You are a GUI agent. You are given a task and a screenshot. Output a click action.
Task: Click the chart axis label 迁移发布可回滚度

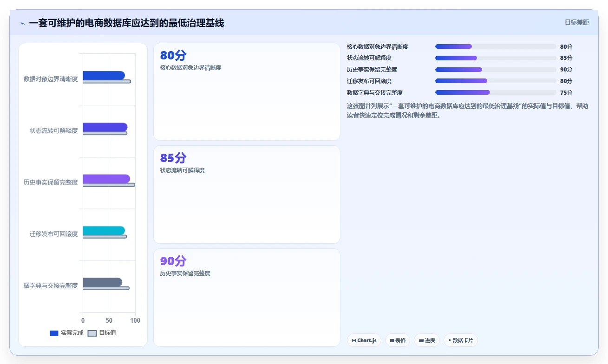53,234
